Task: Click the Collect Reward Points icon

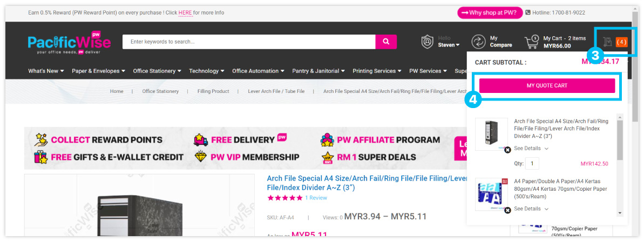Action: point(41,139)
